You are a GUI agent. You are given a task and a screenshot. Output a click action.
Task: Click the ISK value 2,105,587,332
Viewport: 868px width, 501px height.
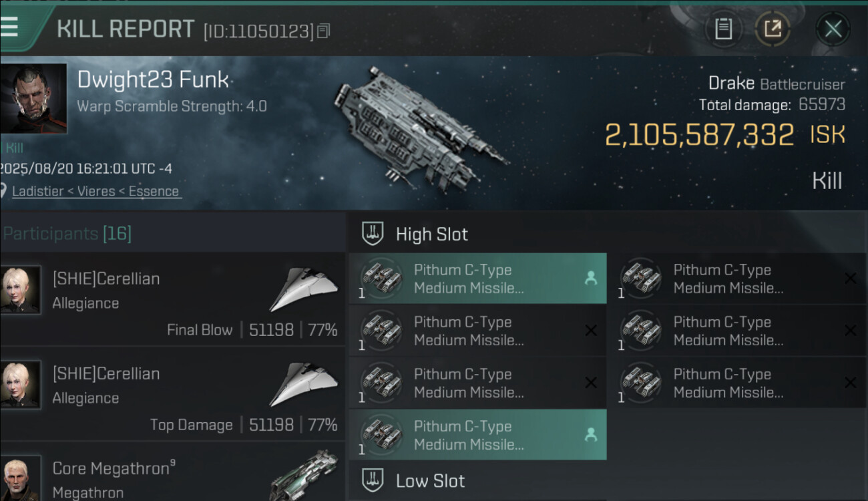(x=700, y=135)
